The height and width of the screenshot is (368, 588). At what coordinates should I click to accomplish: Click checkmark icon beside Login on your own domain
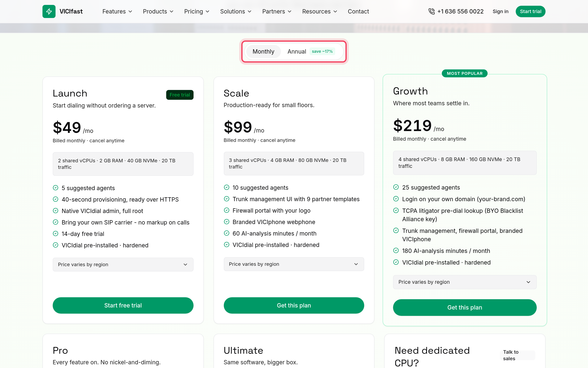tap(396, 199)
